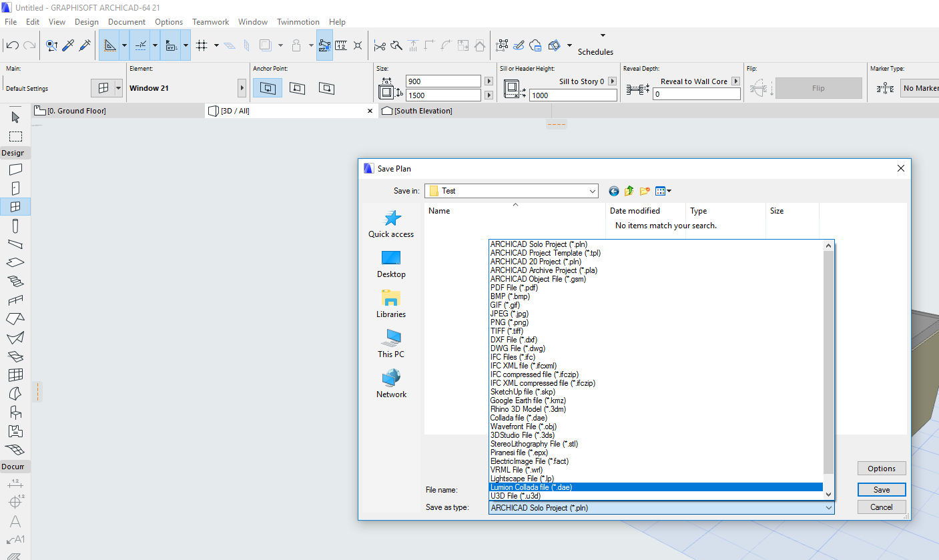Open the Save in folder dropdown
939x560 pixels.
(x=512, y=191)
